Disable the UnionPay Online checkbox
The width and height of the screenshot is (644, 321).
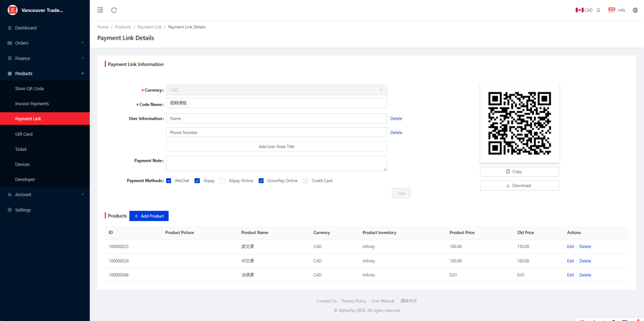point(261,181)
